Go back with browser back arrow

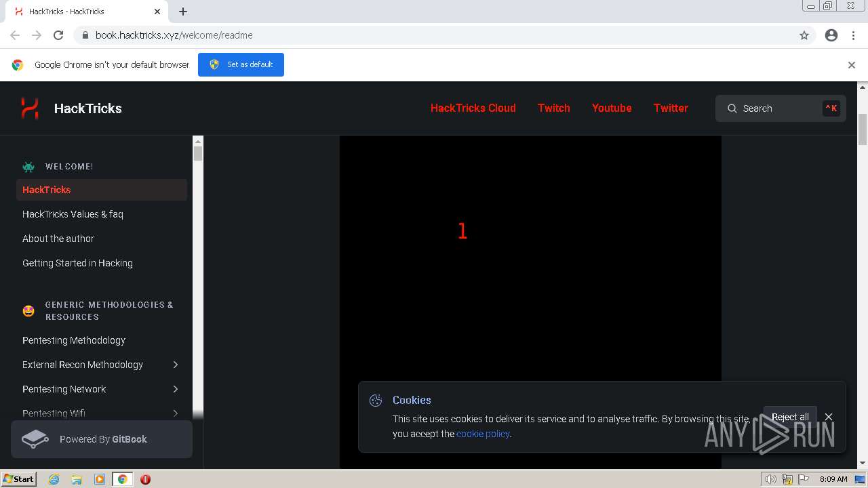[15, 35]
